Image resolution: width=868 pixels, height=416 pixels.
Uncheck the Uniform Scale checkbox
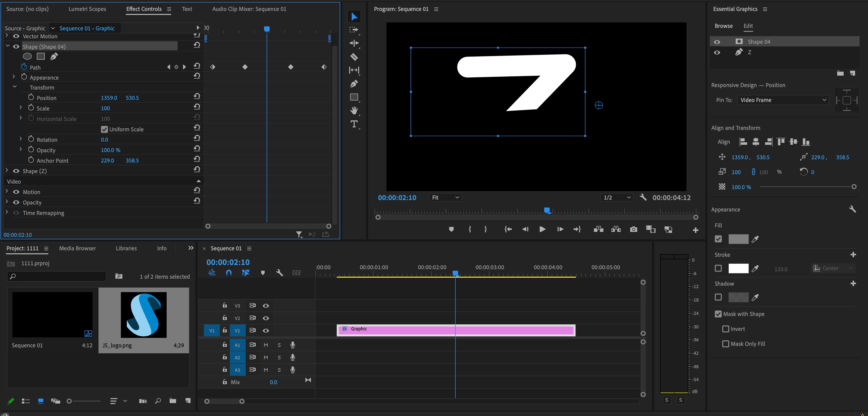[104, 129]
